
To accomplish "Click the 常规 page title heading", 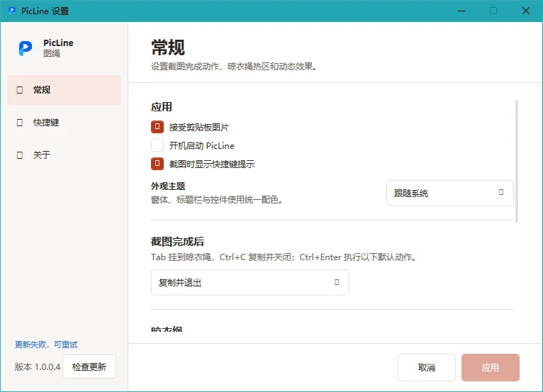I will click(x=168, y=47).
